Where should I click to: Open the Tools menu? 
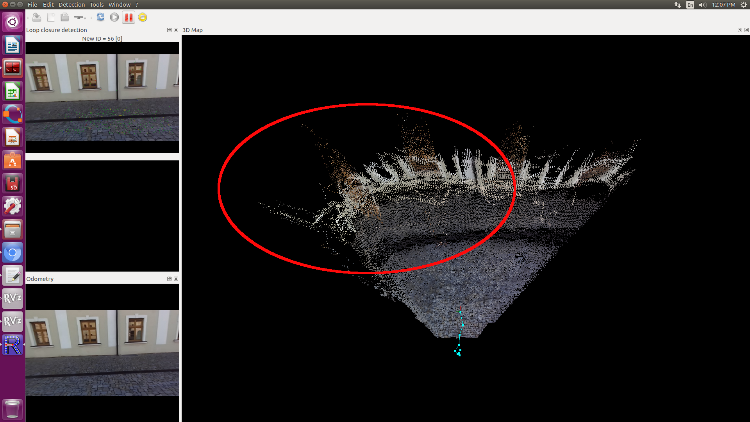pos(96,4)
